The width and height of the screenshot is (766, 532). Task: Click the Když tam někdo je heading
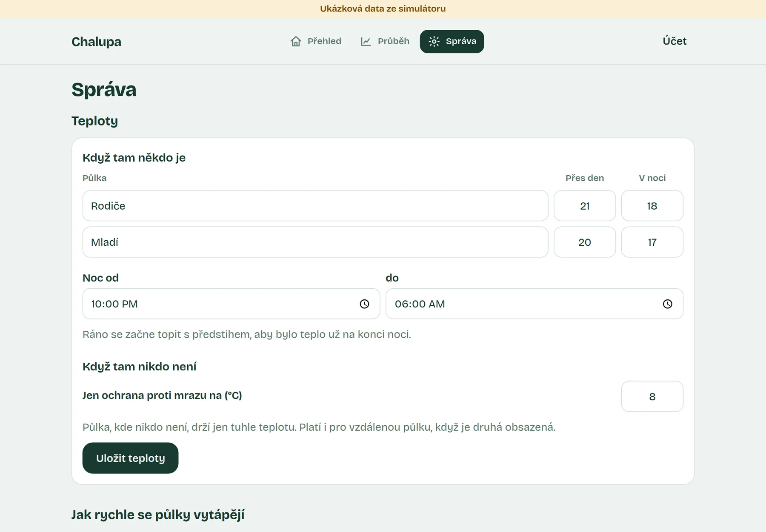pos(134,157)
